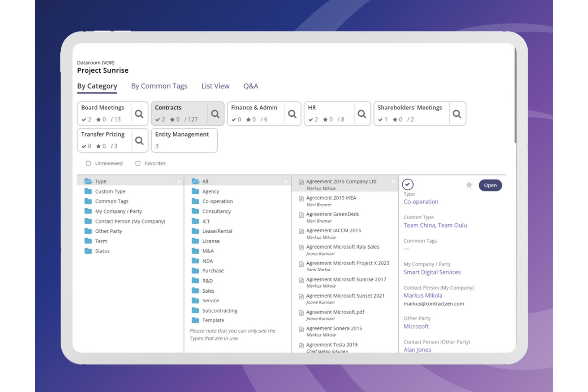Expand the All types row arrow
Image resolution: width=588 pixels, height=392 pixels.
pyautogui.click(x=286, y=181)
